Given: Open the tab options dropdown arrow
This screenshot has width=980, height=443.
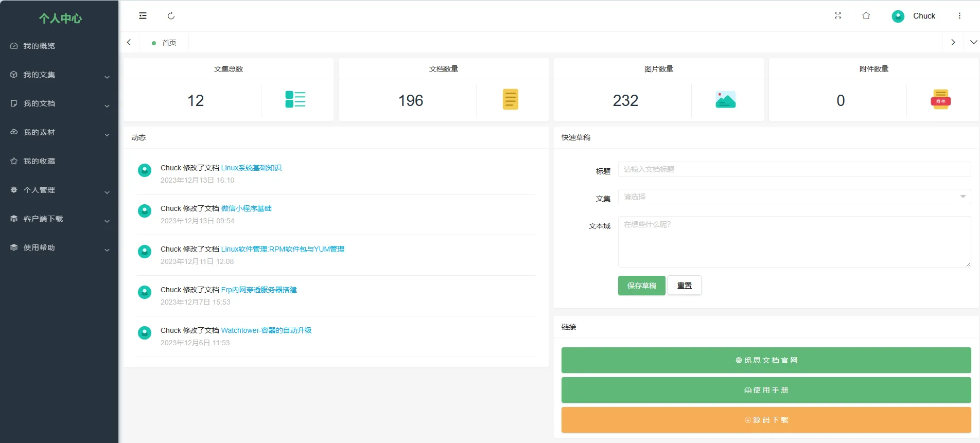Looking at the screenshot, I should point(973,42).
